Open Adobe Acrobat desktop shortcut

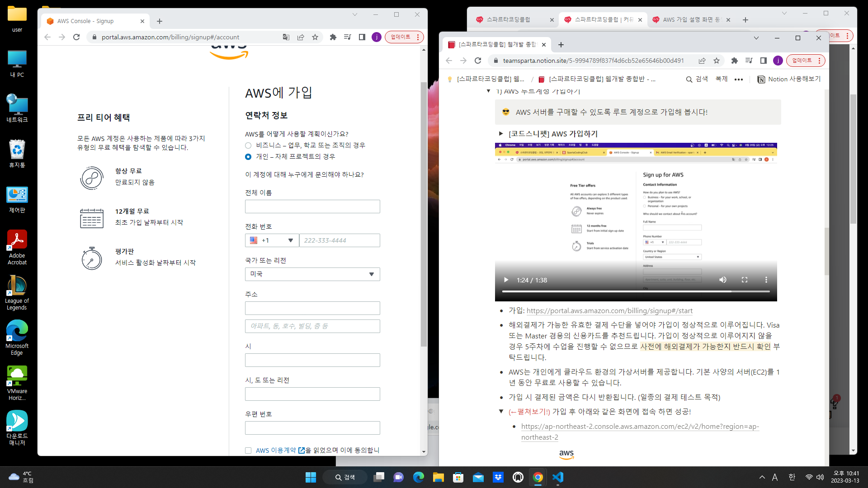point(17,247)
